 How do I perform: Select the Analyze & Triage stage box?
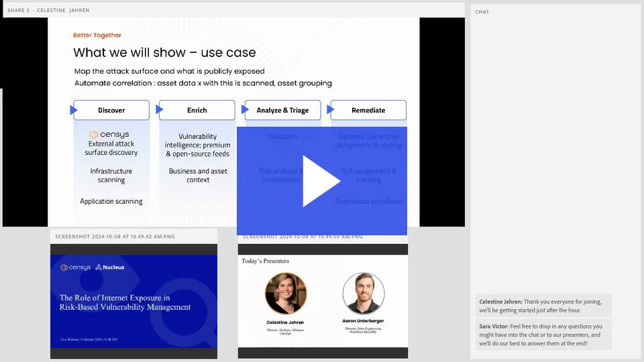(282, 110)
